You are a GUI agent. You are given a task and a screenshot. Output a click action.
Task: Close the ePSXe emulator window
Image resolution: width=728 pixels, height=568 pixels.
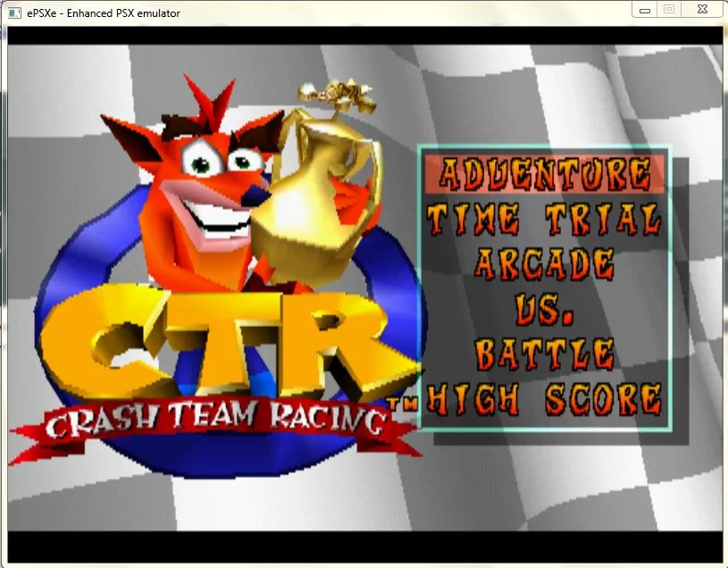click(x=702, y=10)
